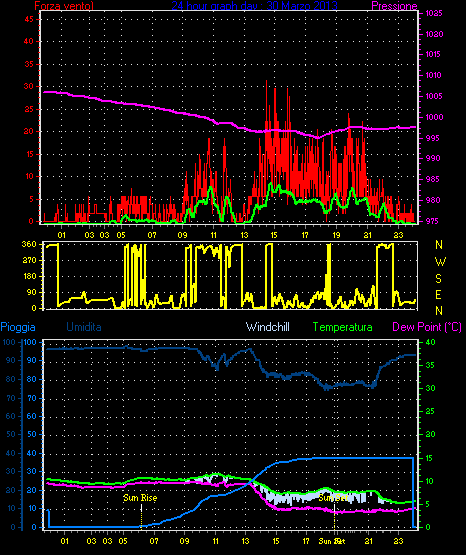Click the '975' pressure axis value
This screenshot has height=555, width=466.
tap(433, 221)
